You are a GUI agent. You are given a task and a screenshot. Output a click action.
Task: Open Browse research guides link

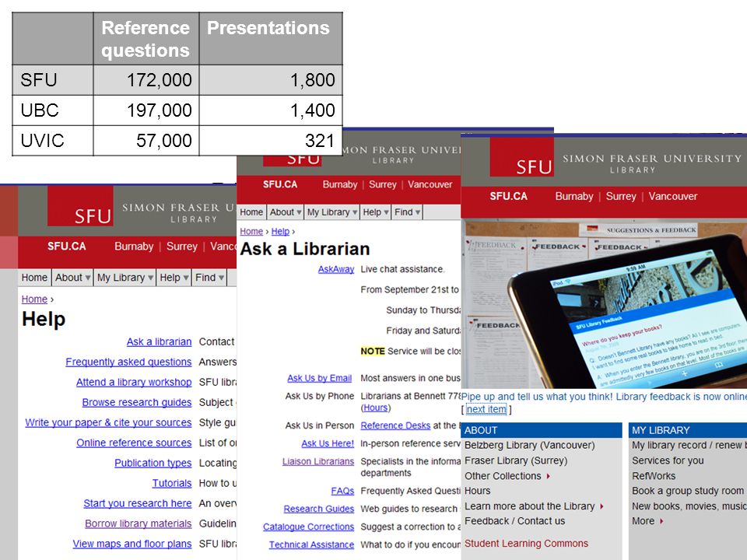pos(137,402)
